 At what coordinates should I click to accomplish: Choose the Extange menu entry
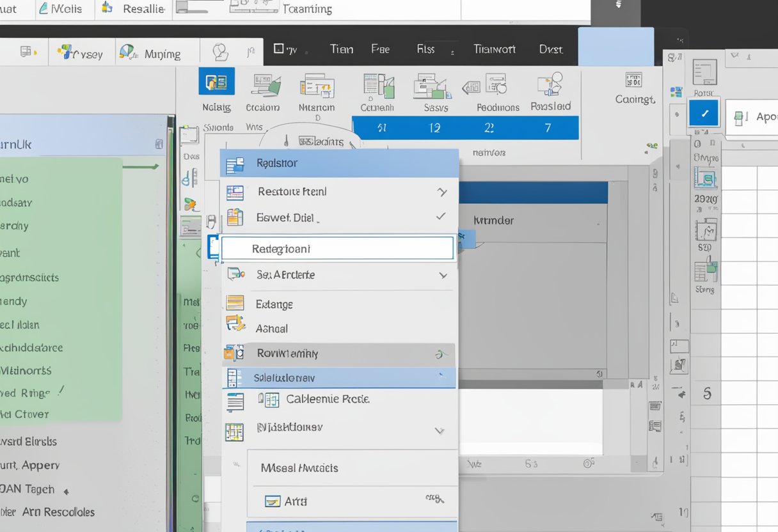[274, 304]
